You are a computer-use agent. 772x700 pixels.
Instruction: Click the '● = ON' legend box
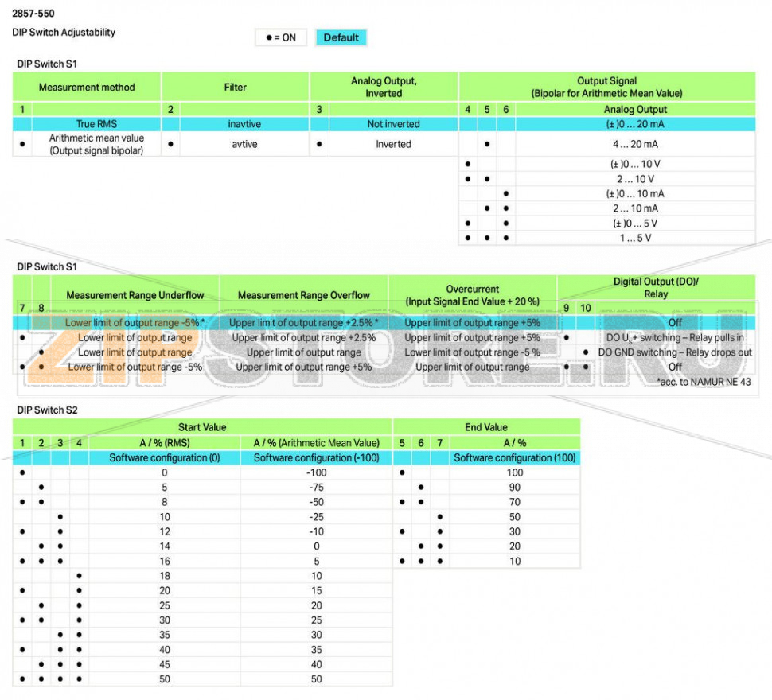pyautogui.click(x=281, y=37)
